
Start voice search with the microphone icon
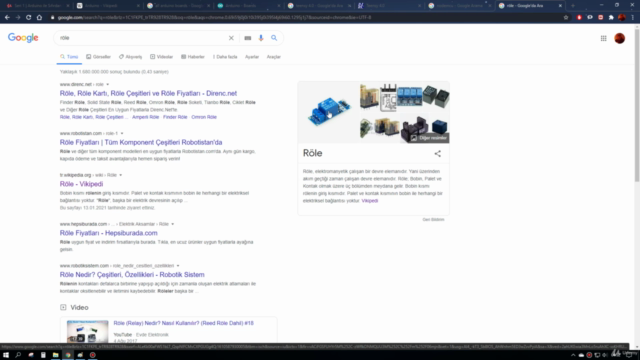point(261,38)
